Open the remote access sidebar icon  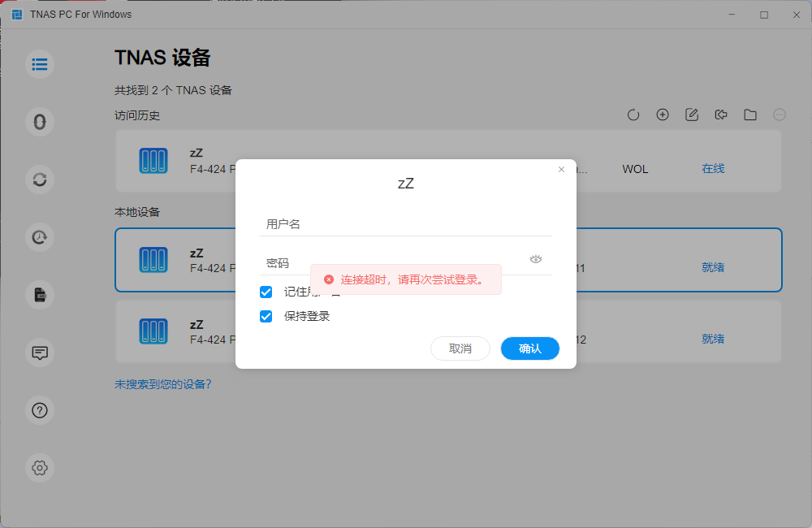(40, 122)
